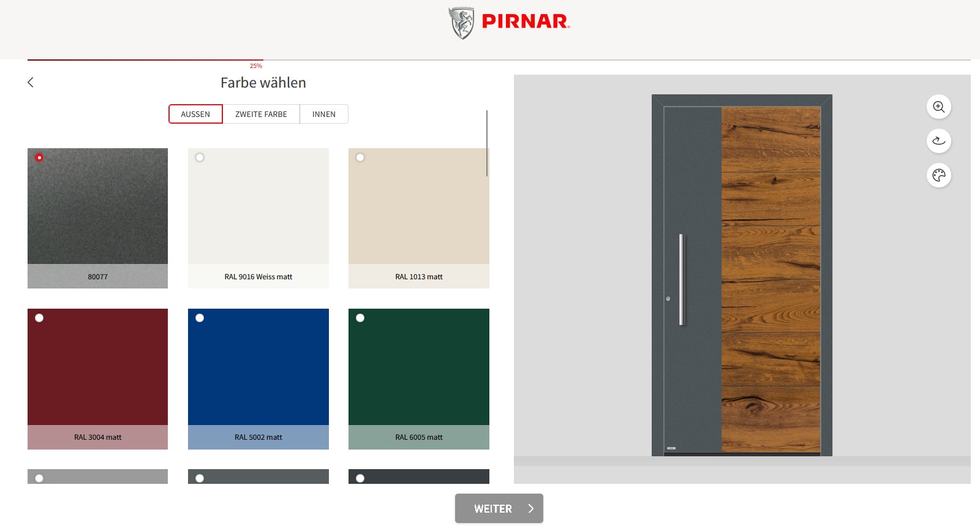
Task: Pick the RAL 6005 matt green swatch
Action: (418, 367)
